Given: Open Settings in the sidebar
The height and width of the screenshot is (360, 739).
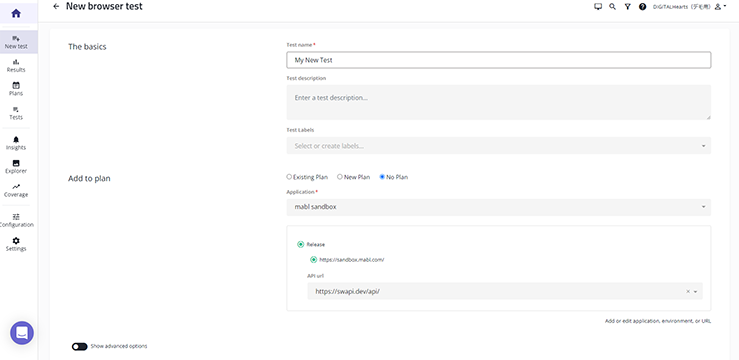Looking at the screenshot, I should coord(16,244).
